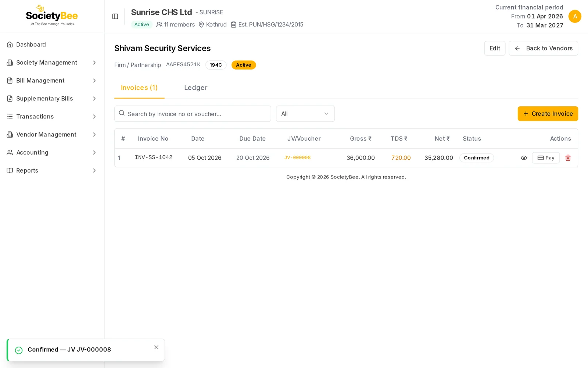Focus the invoice search field
The height and width of the screenshot is (368, 588).
pos(193,114)
